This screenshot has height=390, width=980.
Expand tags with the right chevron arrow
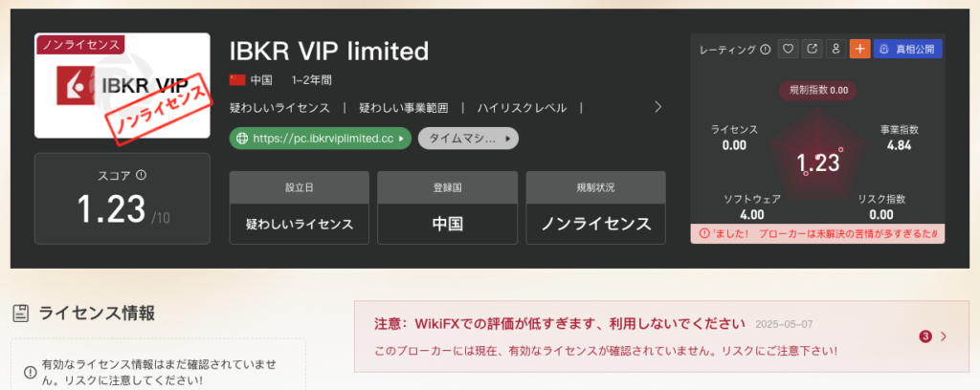coord(657,107)
